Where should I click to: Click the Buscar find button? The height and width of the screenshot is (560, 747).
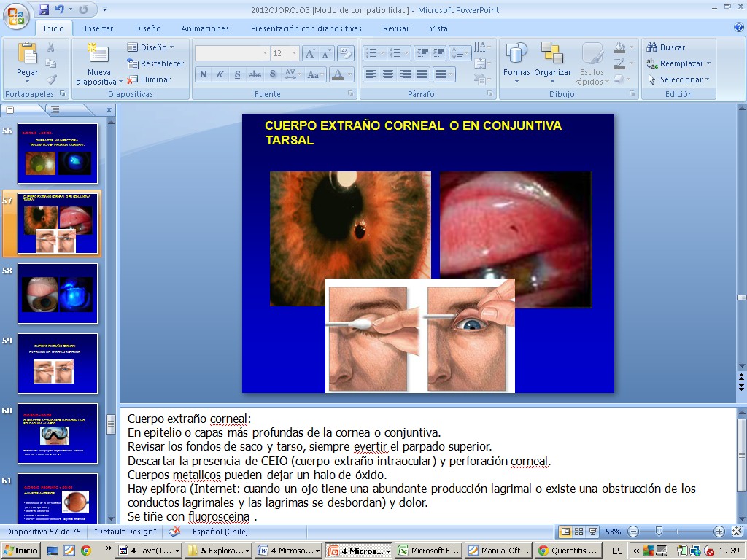click(665, 47)
